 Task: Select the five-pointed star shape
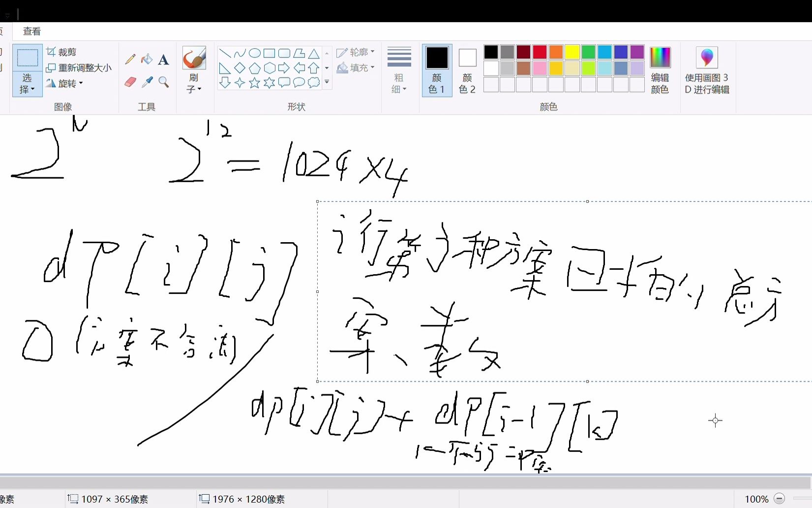point(255,83)
